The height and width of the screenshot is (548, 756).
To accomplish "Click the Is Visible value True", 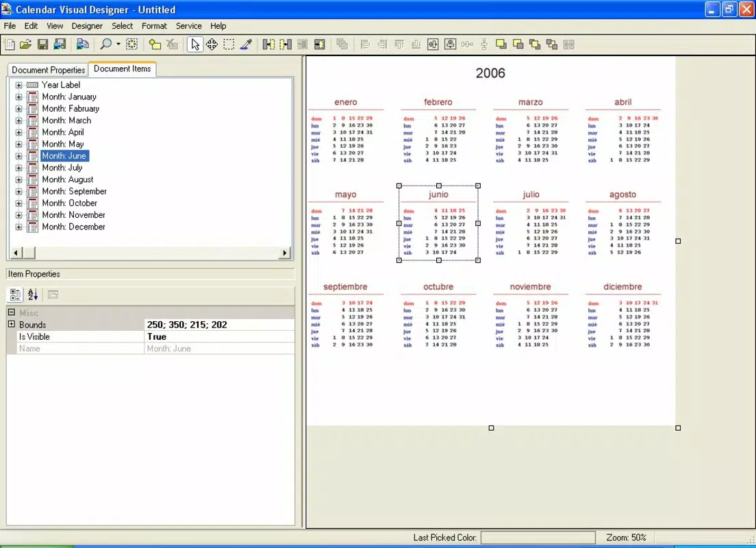I will coord(219,337).
